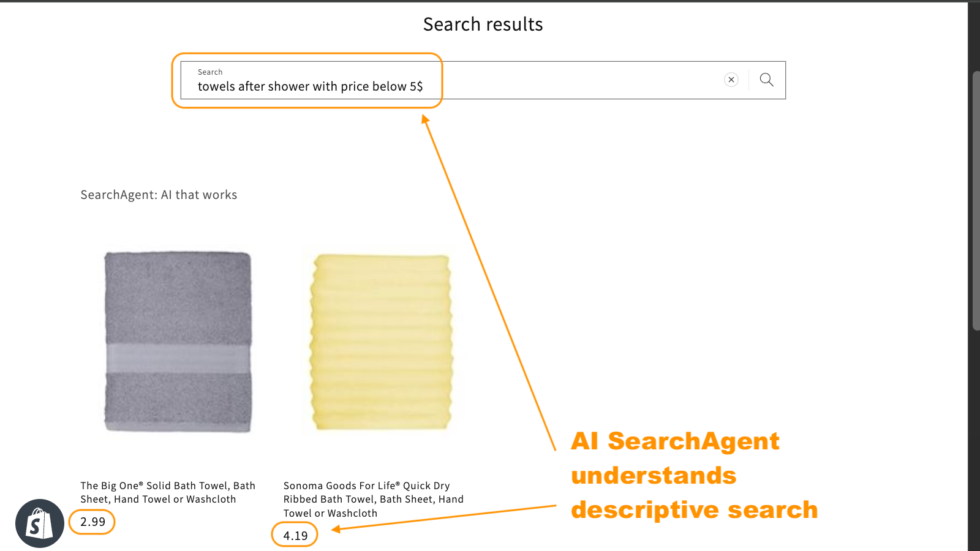Click the yellow ribbed towel thumbnail
Image resolution: width=980 pixels, height=551 pixels.
coord(380,343)
